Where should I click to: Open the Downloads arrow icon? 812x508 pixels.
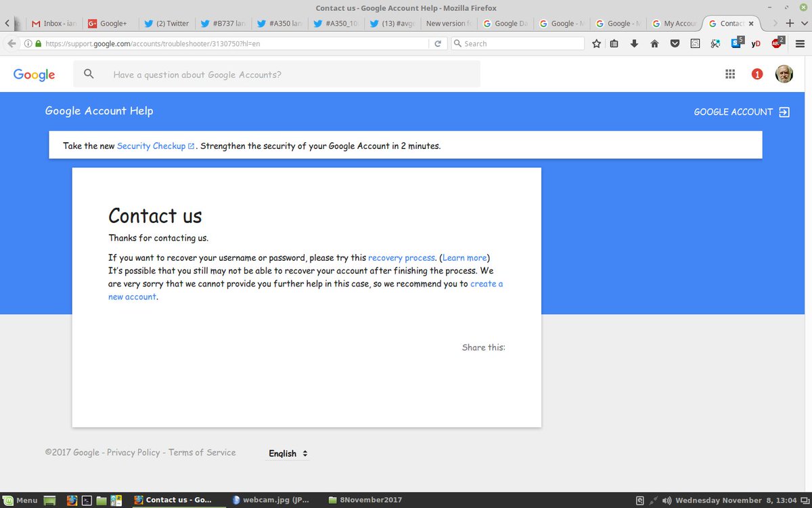pos(634,43)
